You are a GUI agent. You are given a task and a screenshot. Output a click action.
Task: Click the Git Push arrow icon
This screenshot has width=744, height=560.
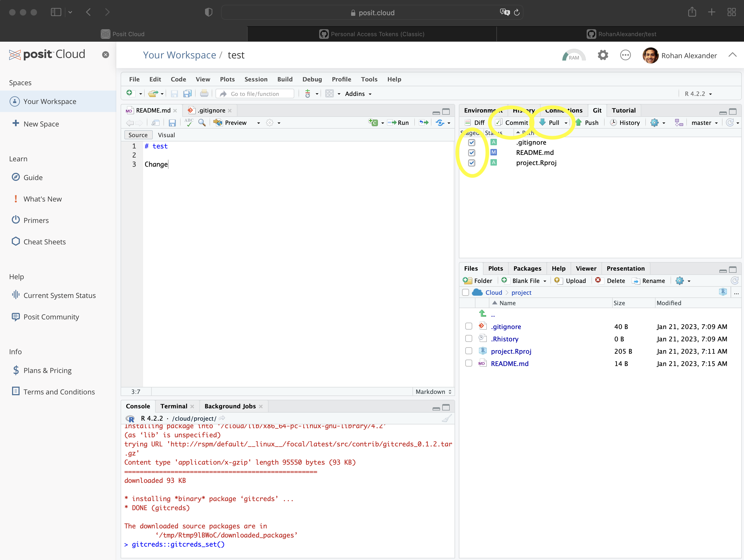tap(579, 122)
